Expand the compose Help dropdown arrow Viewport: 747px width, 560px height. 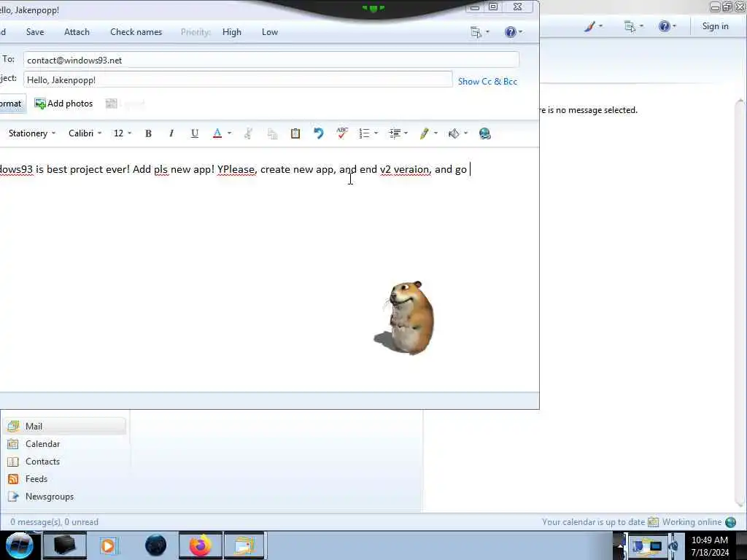tap(520, 32)
